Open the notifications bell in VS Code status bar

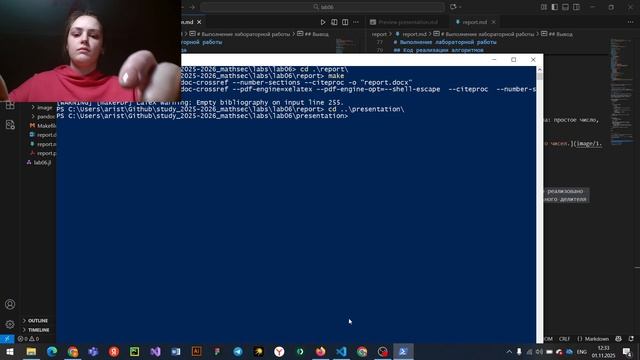point(631,339)
